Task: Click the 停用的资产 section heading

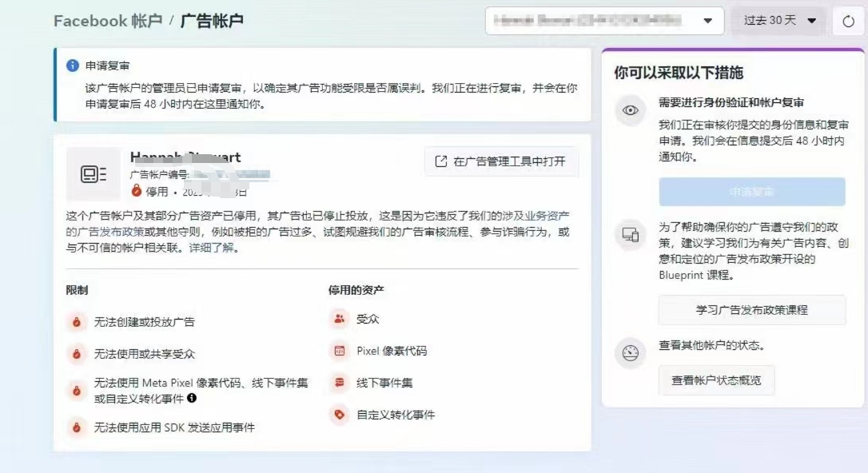Action: click(x=356, y=290)
